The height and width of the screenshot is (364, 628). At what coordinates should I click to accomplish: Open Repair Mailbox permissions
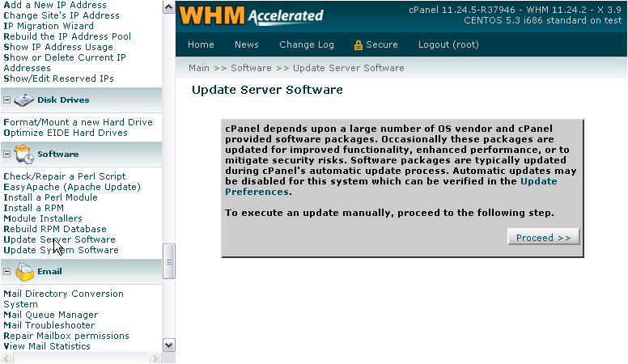(x=66, y=336)
